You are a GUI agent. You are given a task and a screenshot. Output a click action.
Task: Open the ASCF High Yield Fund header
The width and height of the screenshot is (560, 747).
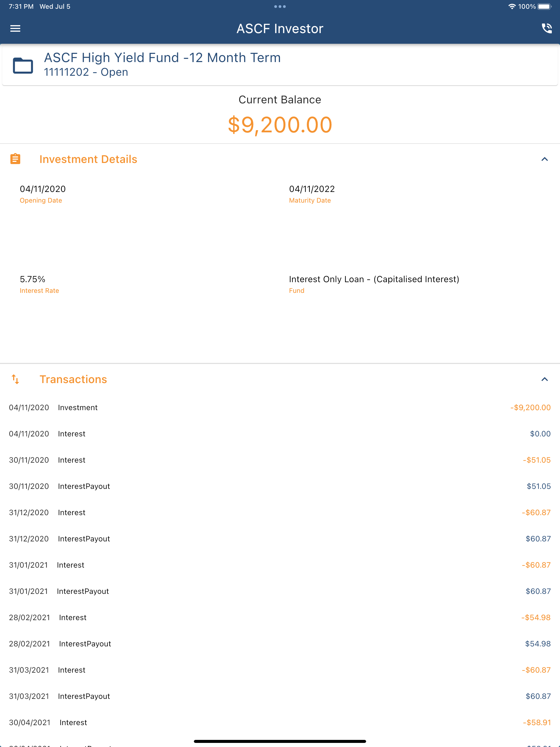pyautogui.click(x=280, y=65)
